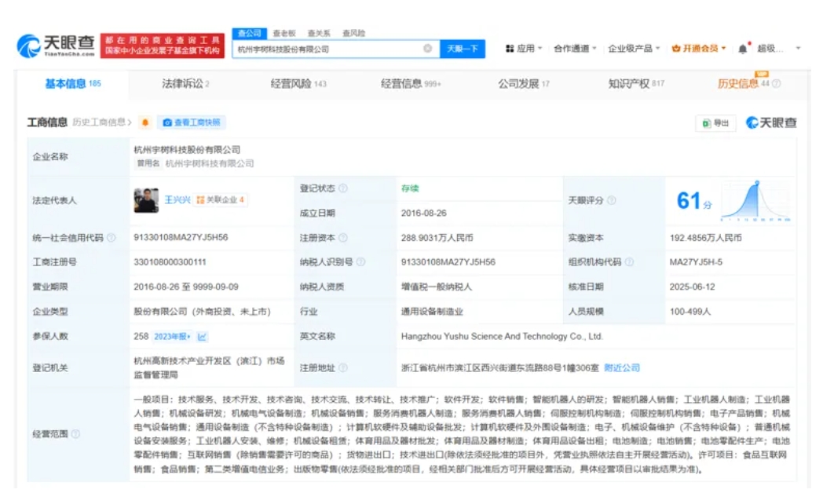Open the 企业级产品 dropdown
The image size is (823, 504).
coord(634,48)
